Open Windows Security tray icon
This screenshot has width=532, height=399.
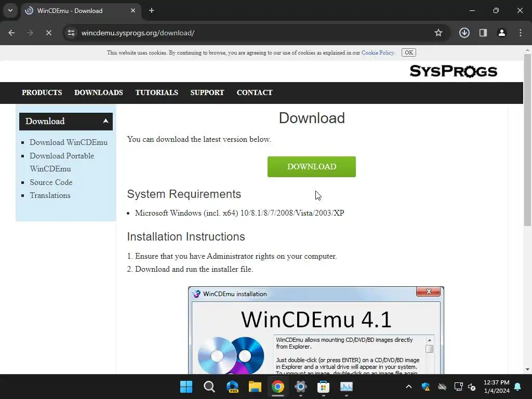(426, 387)
